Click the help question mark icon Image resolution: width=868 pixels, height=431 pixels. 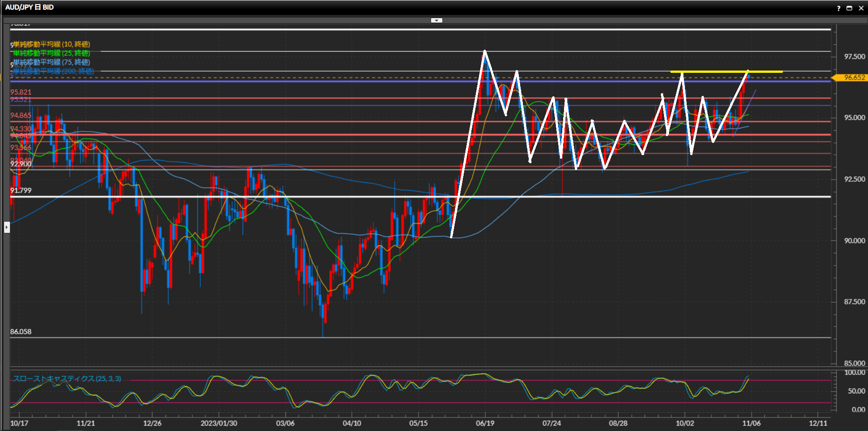pyautogui.click(x=839, y=8)
